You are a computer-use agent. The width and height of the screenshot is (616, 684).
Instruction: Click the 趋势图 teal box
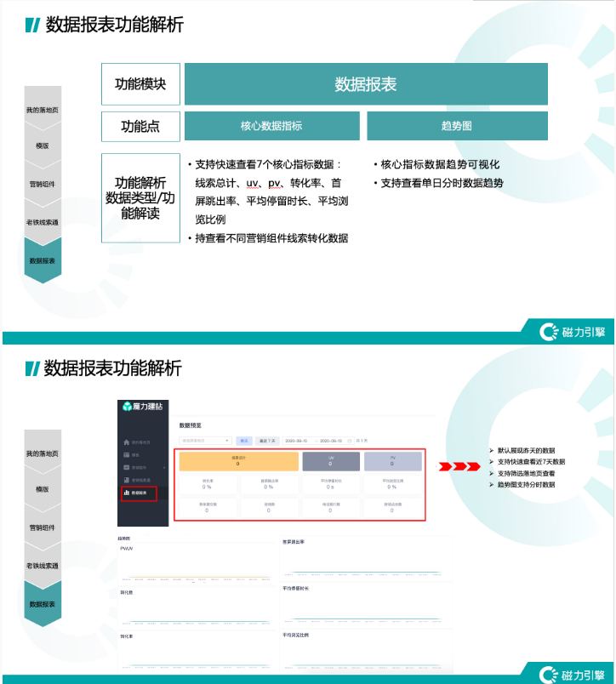click(x=457, y=126)
